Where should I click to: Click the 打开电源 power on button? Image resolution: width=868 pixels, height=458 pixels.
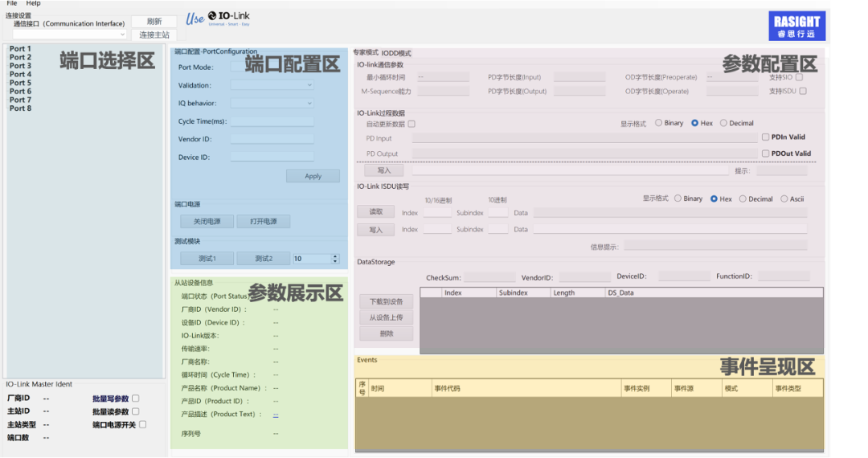pyautogui.click(x=263, y=222)
